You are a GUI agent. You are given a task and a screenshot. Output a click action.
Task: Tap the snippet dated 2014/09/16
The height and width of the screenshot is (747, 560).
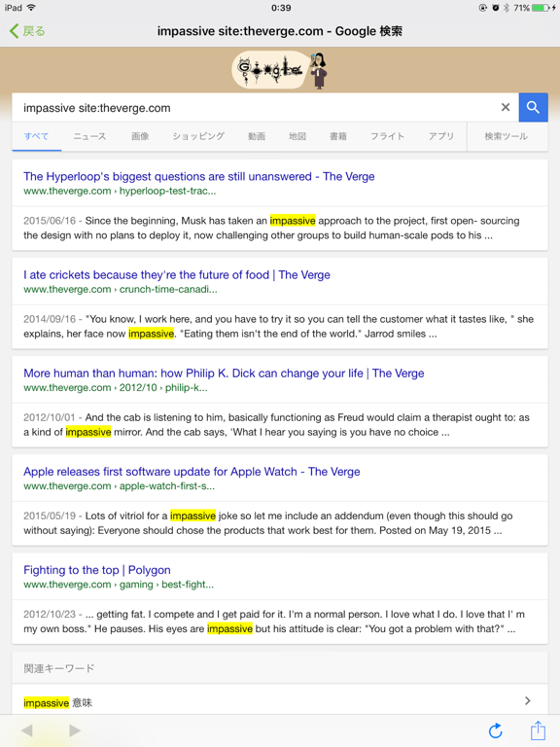pos(279,327)
